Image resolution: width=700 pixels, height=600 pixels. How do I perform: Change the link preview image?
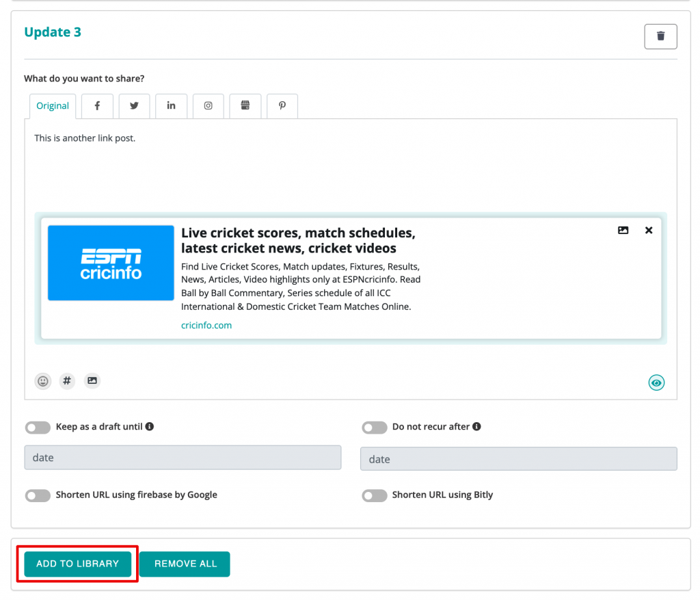[x=623, y=231]
